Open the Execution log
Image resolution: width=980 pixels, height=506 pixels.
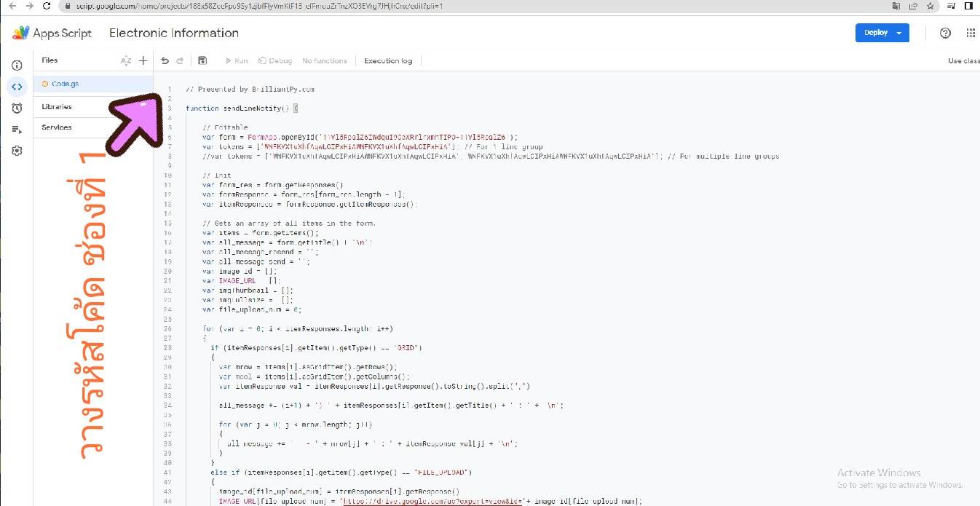coord(388,61)
